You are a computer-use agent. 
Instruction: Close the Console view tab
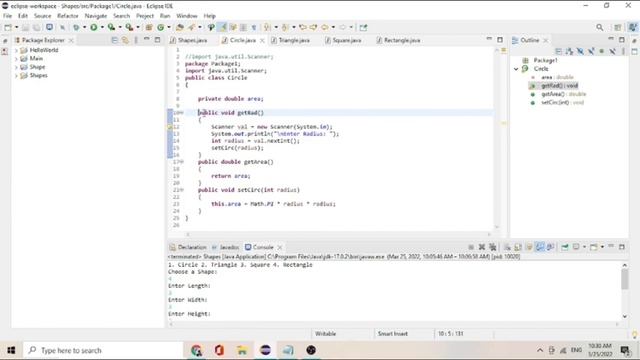point(280,247)
